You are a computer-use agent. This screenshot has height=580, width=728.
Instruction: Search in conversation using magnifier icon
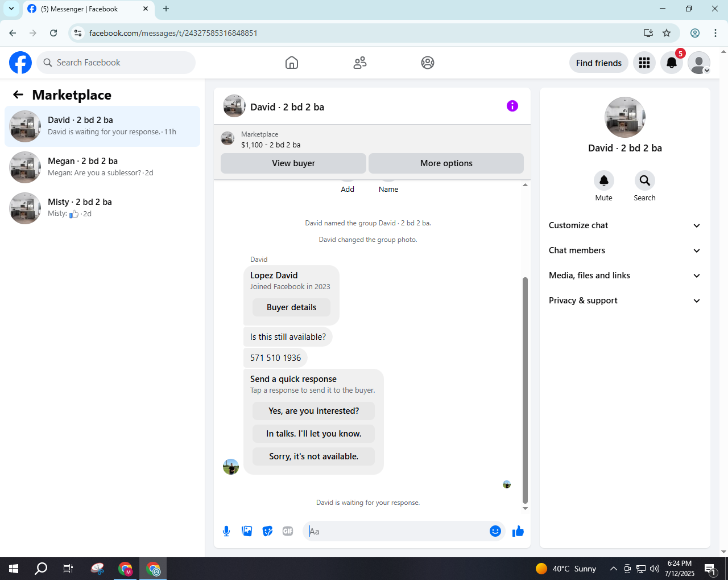tap(645, 180)
